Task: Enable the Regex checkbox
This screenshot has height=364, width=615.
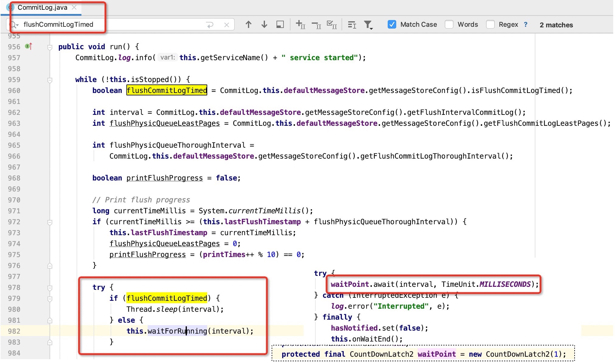Action: coord(490,25)
